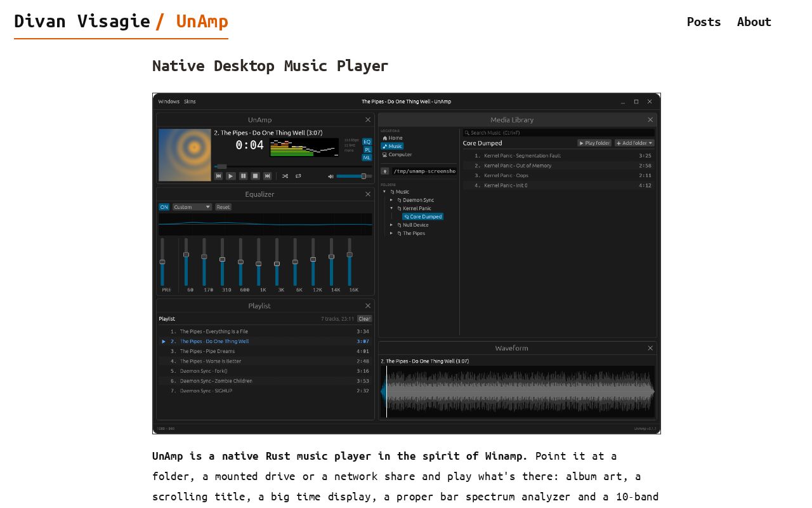Adjust the PRE preamp slider
The width and height of the screenshot is (812, 508).
[162, 262]
